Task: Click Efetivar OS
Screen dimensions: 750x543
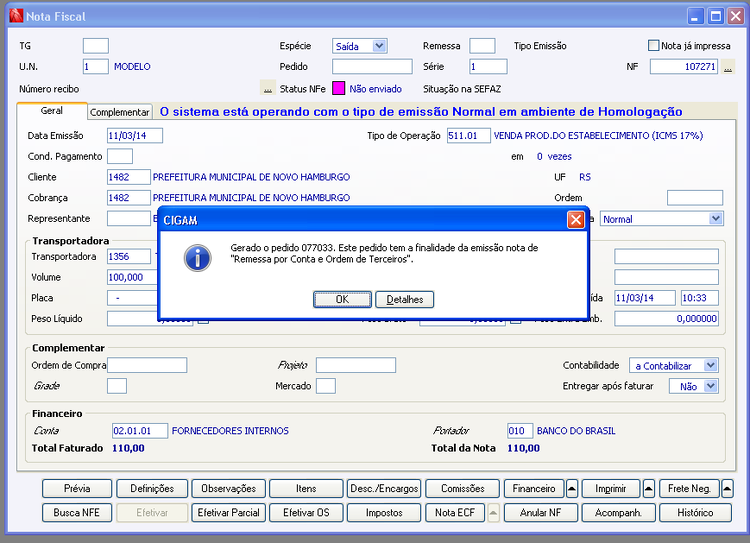Action: (306, 513)
